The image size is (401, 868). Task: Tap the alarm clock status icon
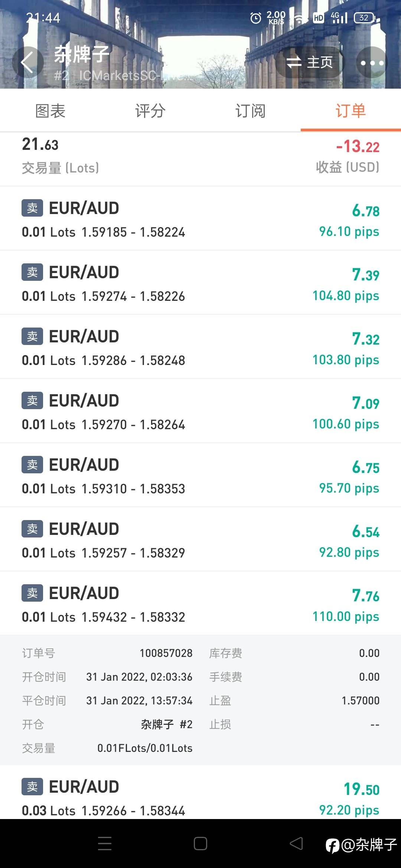click(x=256, y=18)
